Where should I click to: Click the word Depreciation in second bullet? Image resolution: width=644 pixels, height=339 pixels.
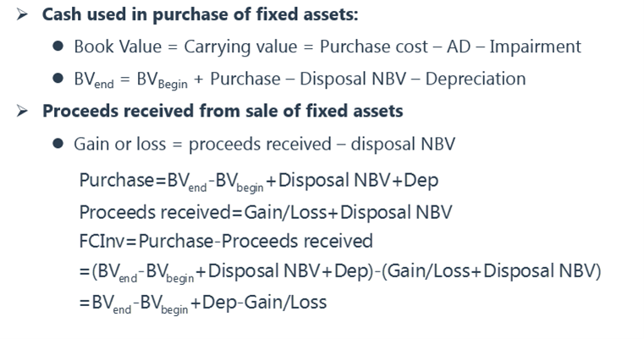click(x=476, y=79)
